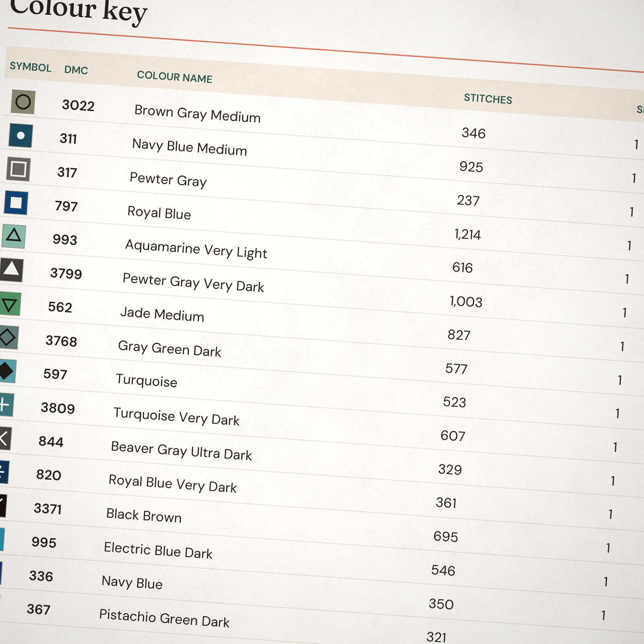Screen dimensions: 644x644
Task: Click the plus symbol for DMC 3809
Action: pyautogui.click(x=6, y=405)
